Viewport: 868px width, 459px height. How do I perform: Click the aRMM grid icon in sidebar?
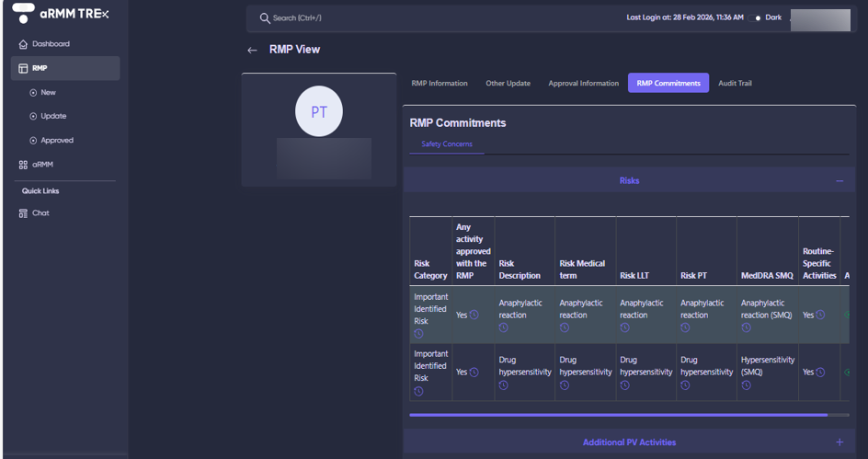pos(23,165)
